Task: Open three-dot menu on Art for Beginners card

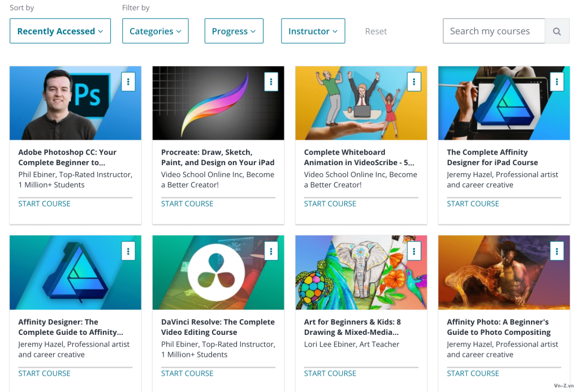Action: click(414, 251)
